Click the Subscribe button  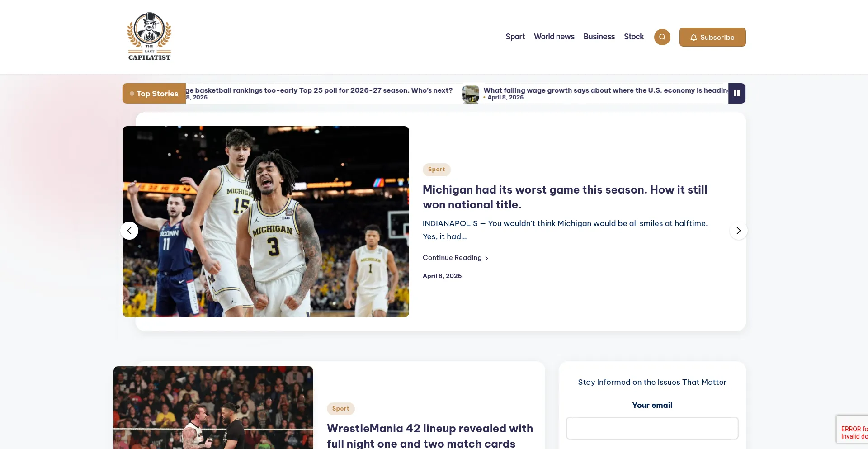coord(712,37)
